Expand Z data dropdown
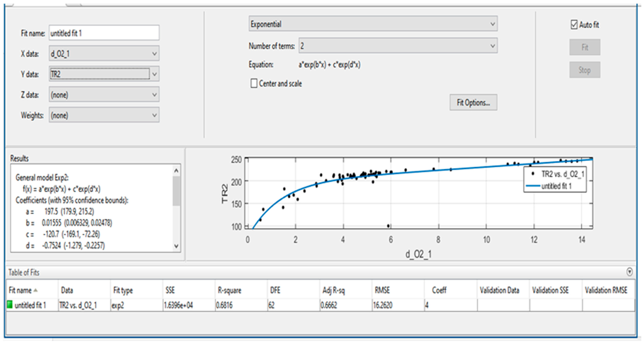 (x=104, y=95)
